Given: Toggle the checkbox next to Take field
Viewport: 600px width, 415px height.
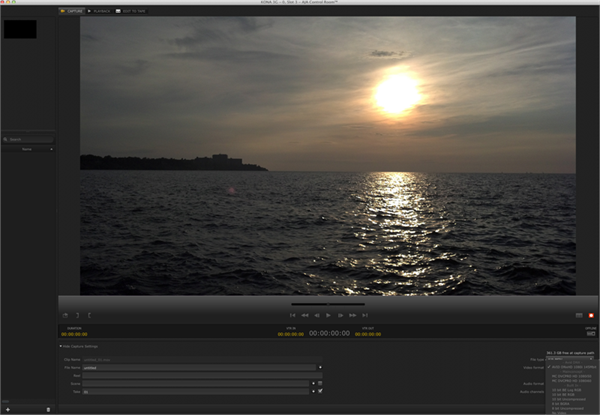Looking at the screenshot, I should [322, 392].
